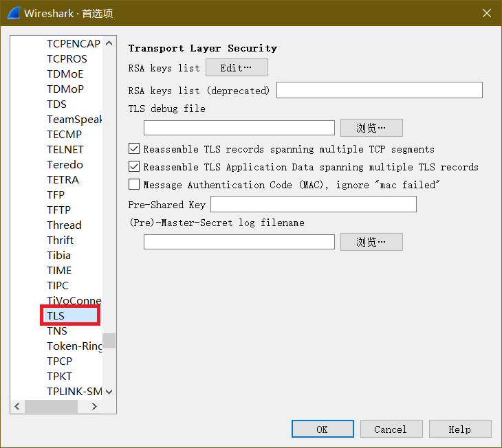Screen dimensions: 502x448
Task: Browse for TLS debug file
Action: click(371, 128)
